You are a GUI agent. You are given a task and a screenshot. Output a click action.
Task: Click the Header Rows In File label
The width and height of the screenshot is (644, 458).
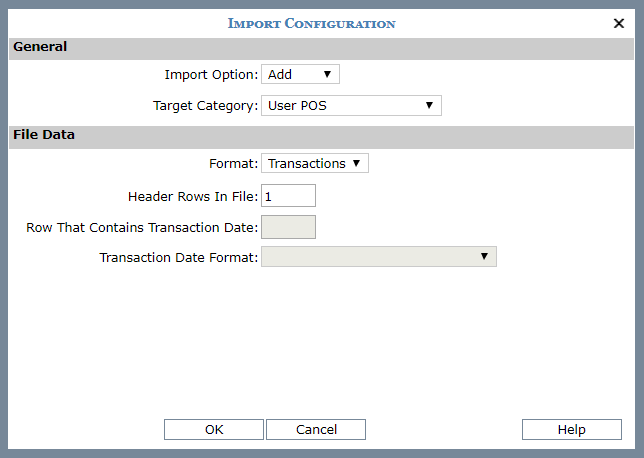(193, 196)
